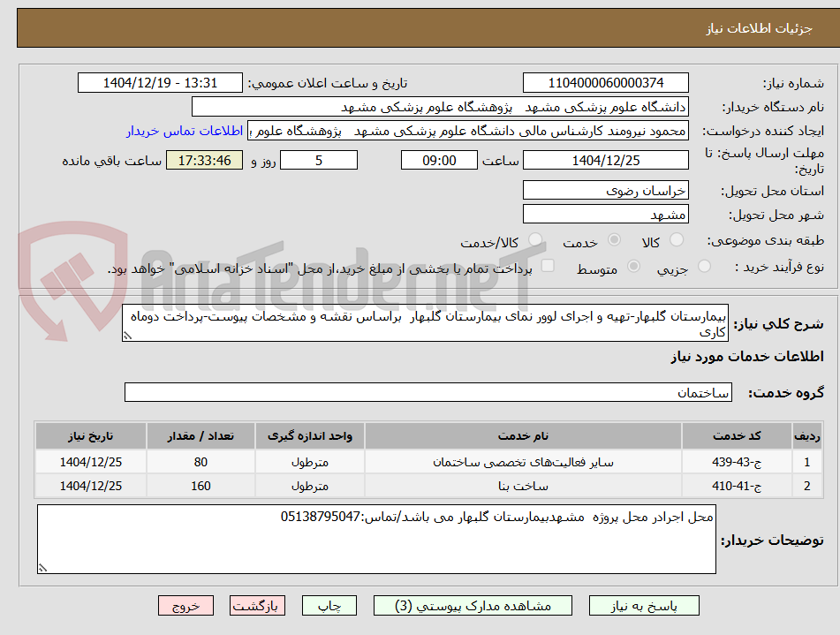Click the buyer organization name field
Image resolution: width=840 pixels, height=635 pixels.
[440, 107]
